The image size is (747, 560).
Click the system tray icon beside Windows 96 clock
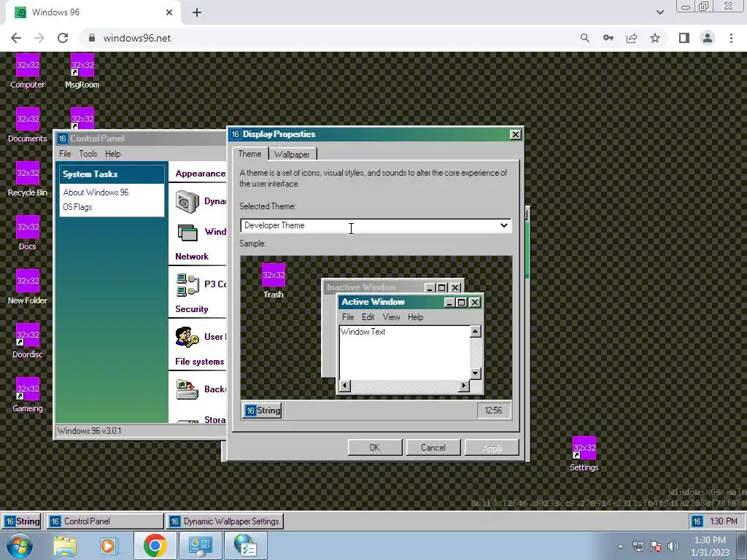(697, 521)
